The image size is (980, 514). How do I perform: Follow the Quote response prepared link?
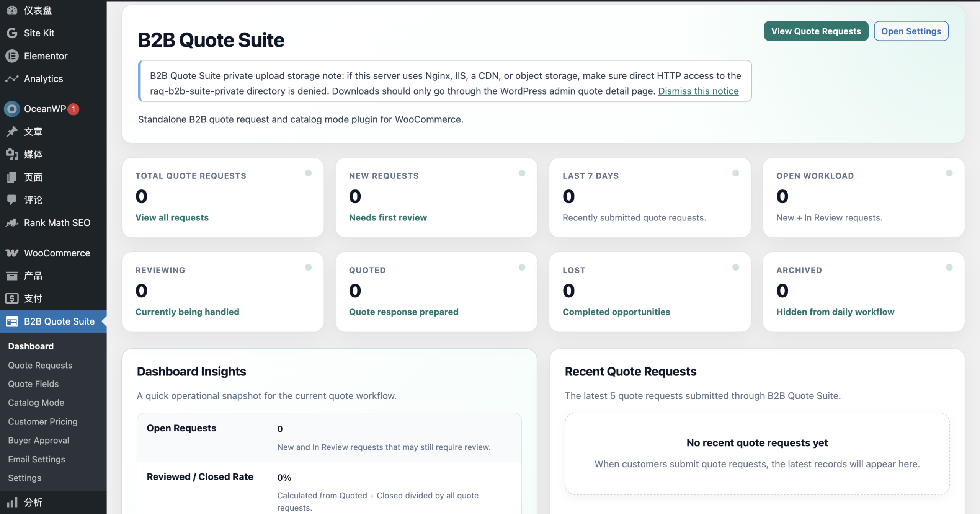[x=403, y=312]
